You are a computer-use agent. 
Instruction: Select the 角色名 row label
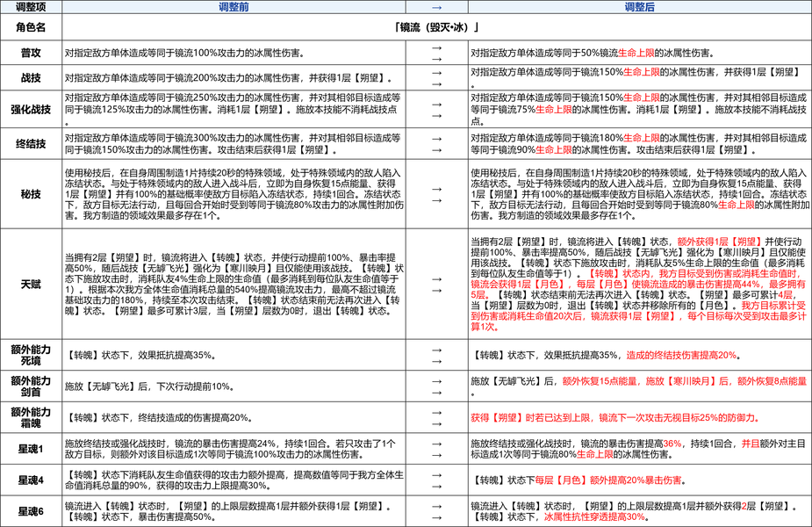click(32, 28)
